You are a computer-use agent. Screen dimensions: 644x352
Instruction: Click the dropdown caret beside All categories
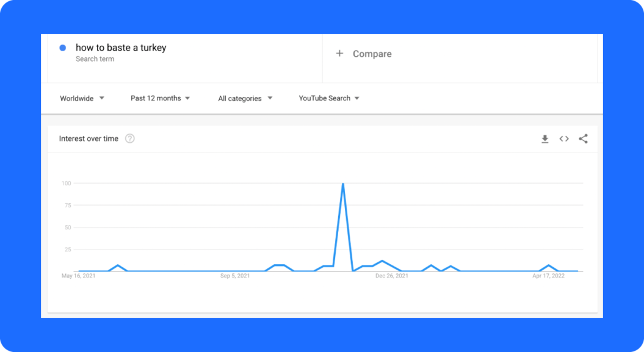point(270,98)
